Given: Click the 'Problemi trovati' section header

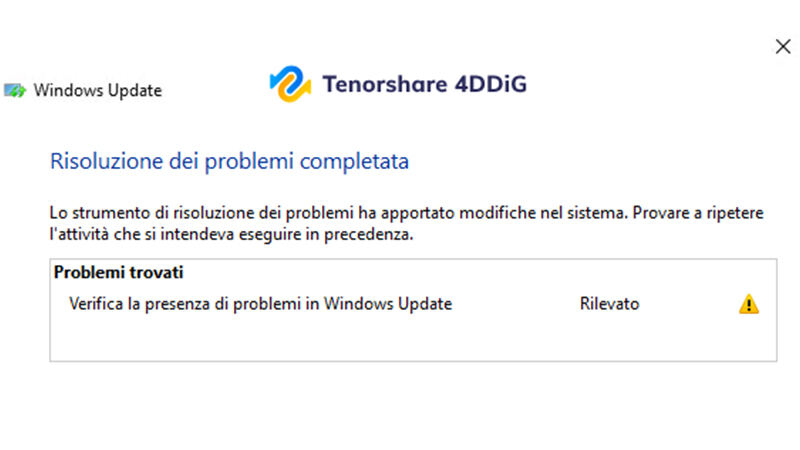Looking at the screenshot, I should pos(118,272).
